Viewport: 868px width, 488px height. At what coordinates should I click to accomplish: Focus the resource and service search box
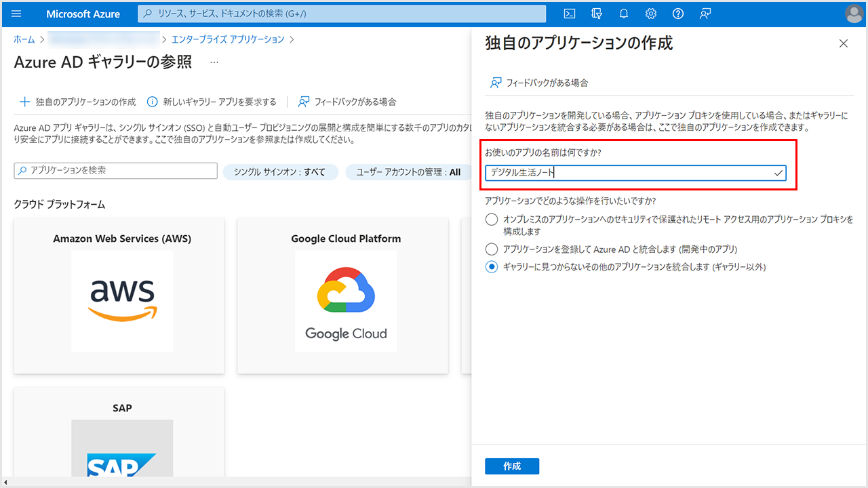[342, 14]
